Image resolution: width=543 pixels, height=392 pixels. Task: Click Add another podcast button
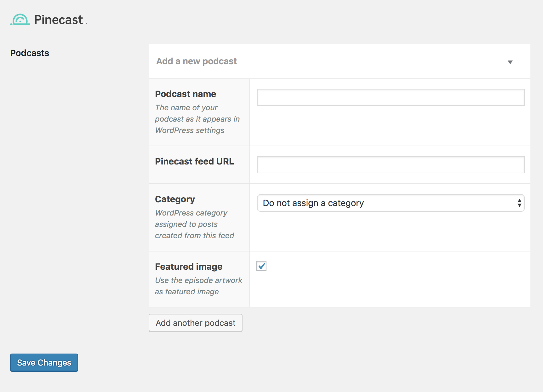pyautogui.click(x=196, y=323)
